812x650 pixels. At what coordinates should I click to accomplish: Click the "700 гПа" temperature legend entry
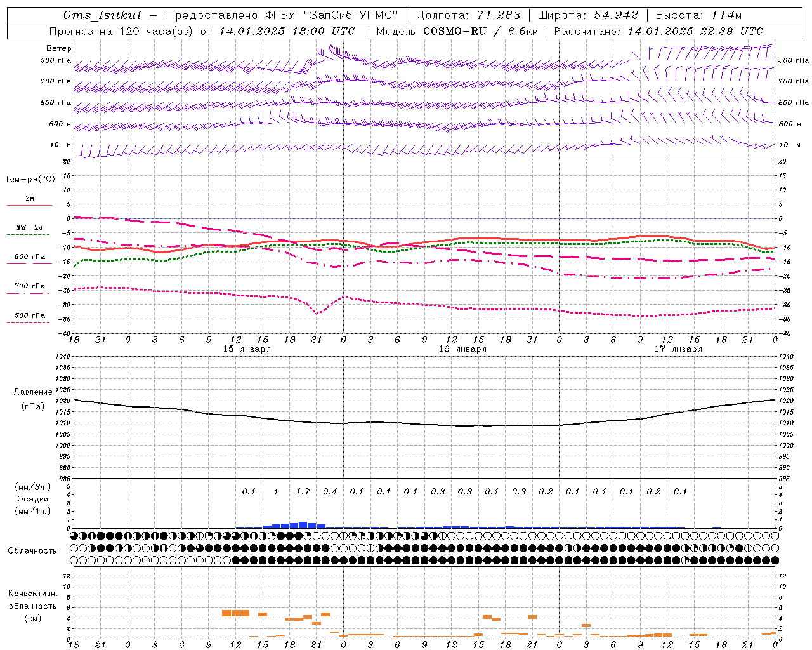(30, 286)
